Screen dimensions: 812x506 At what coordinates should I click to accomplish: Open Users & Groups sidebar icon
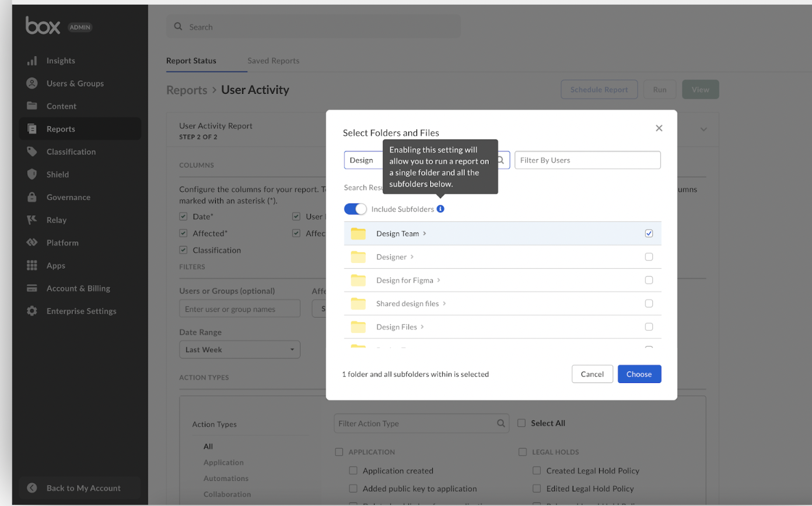[32, 83]
